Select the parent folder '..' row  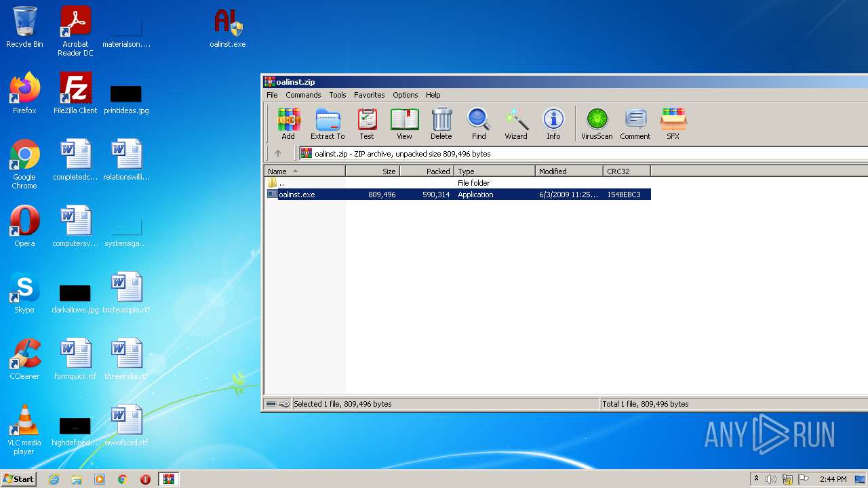pos(458,183)
